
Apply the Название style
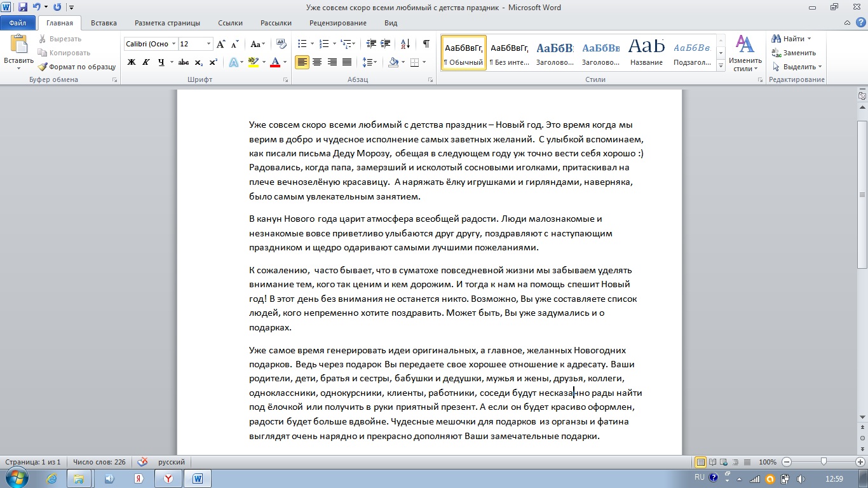click(x=647, y=53)
